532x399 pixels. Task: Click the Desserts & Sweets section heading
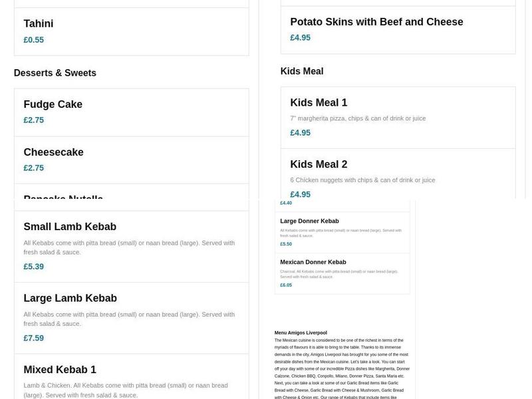coord(55,73)
